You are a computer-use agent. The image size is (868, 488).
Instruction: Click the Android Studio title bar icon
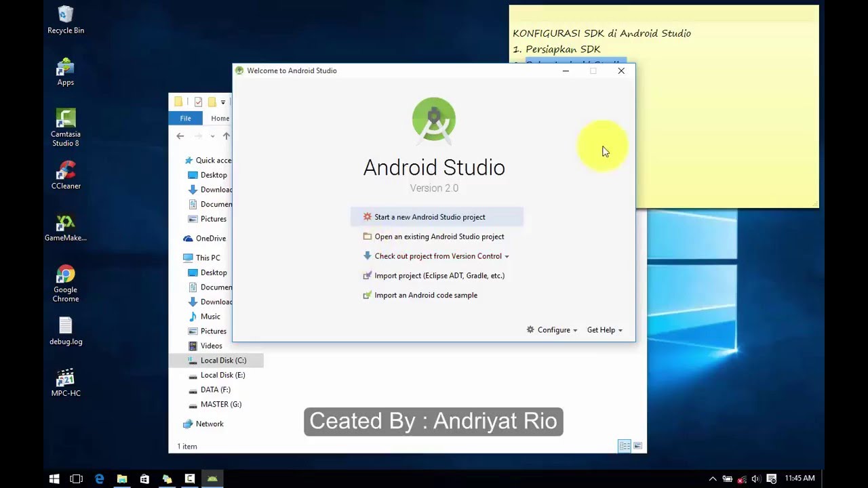click(239, 70)
